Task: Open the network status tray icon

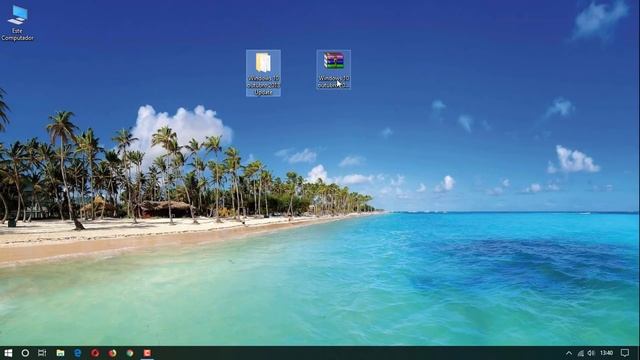Action: 581,353
